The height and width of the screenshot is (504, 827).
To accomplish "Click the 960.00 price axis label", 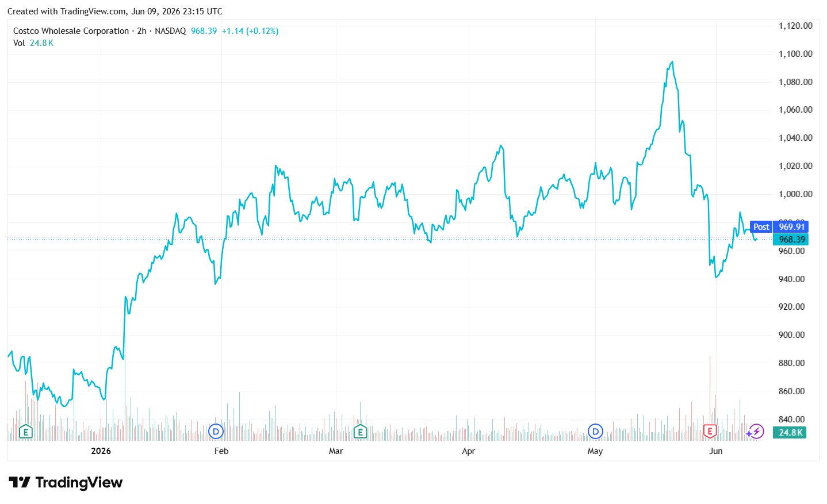I will pos(792,251).
